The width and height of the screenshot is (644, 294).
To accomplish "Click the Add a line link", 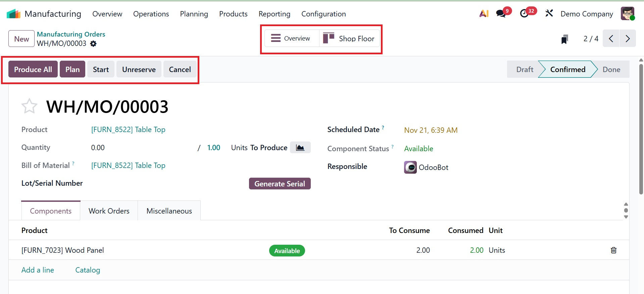I will pos(38,270).
